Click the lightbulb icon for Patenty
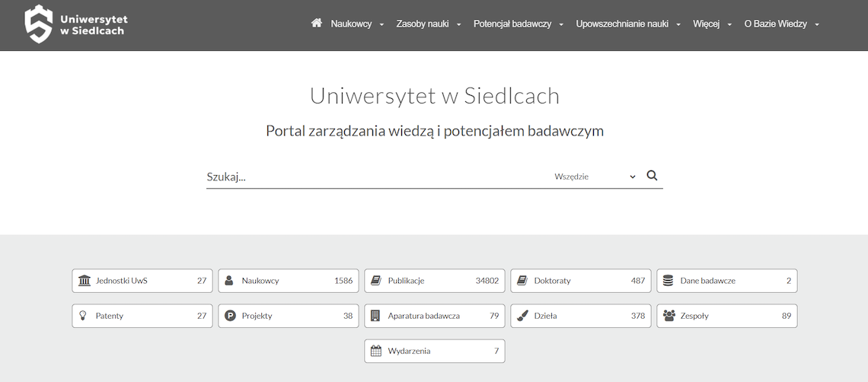 tap(83, 316)
